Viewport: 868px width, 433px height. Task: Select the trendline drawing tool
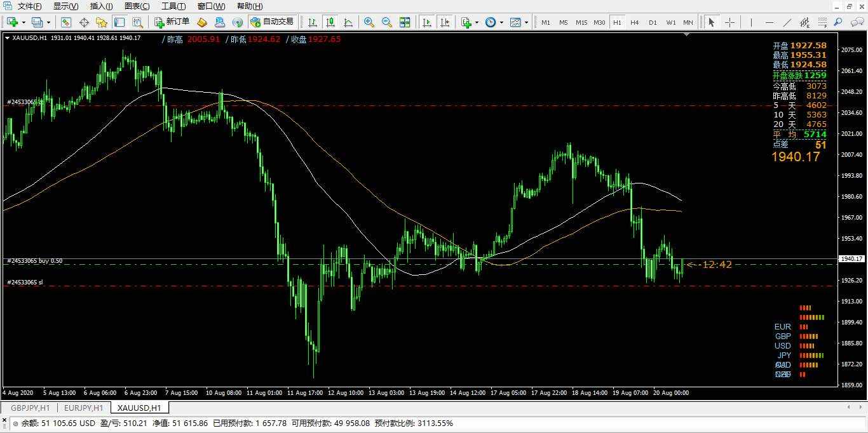[x=787, y=22]
